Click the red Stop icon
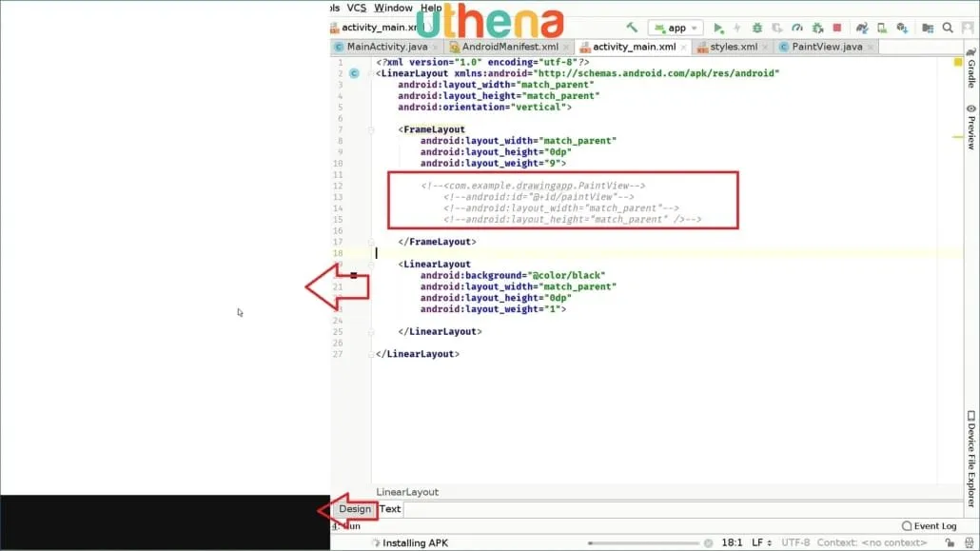This screenshot has width=980, height=551. [837, 28]
